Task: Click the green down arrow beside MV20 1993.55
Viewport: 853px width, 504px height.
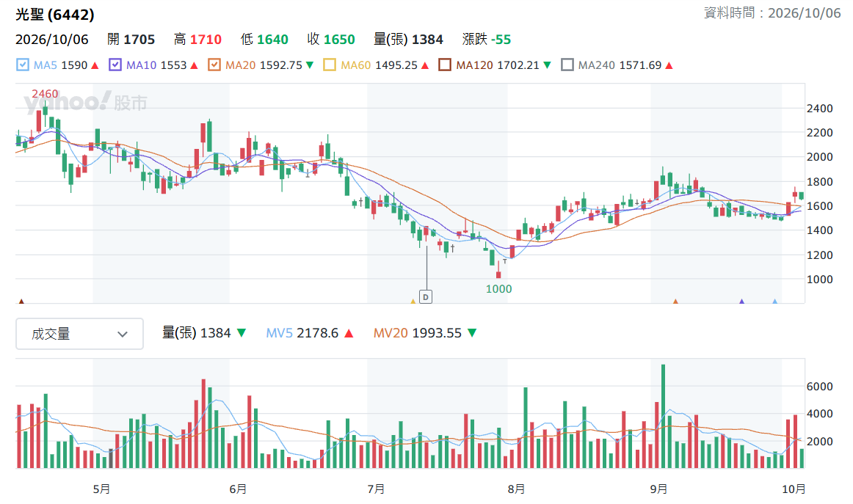Action: point(472,333)
